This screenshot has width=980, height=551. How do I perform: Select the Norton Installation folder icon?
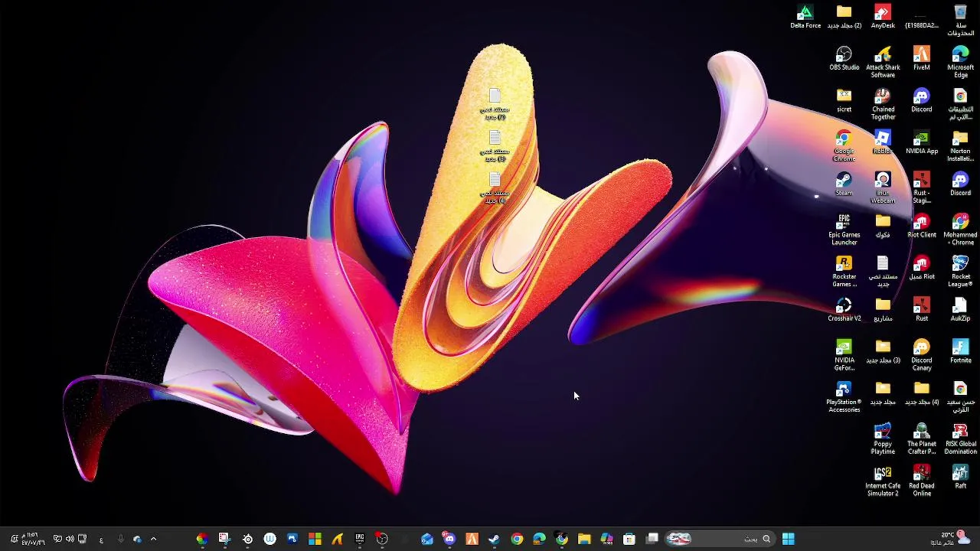click(x=960, y=147)
